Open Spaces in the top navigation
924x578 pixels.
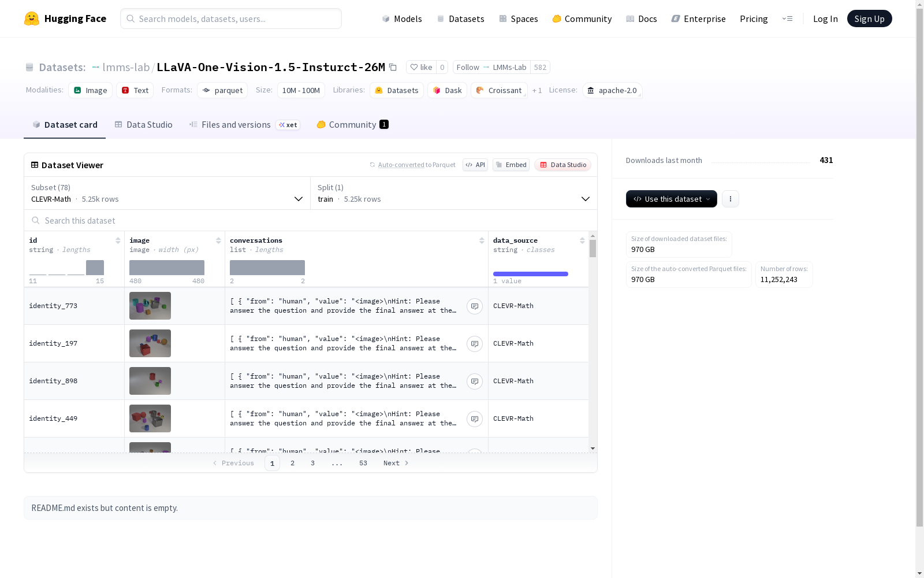click(x=518, y=18)
